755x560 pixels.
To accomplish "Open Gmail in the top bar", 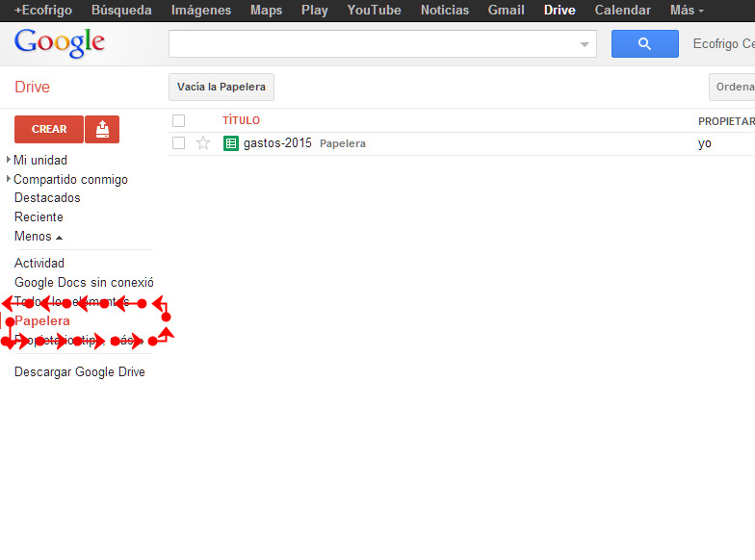I will click(x=507, y=10).
